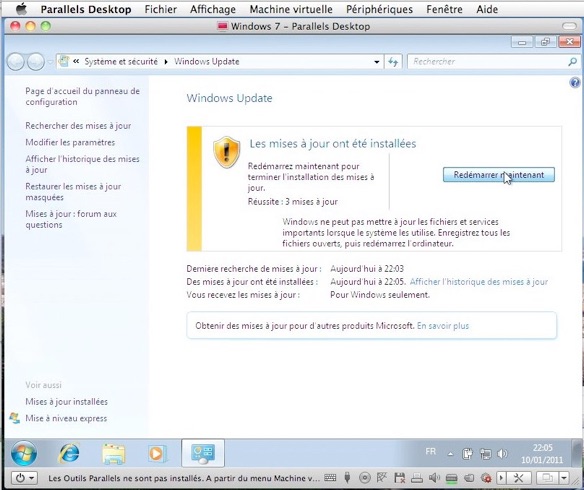This screenshot has width=584, height=490.
Task: Click the Parallels CD/DVD drive icon
Action: click(x=364, y=478)
